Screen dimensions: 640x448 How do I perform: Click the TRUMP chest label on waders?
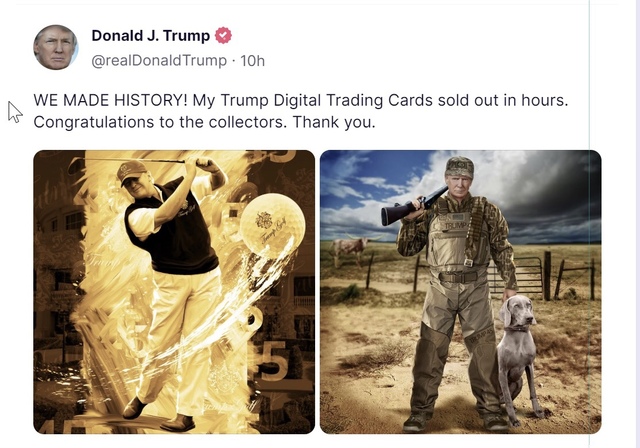[456, 226]
